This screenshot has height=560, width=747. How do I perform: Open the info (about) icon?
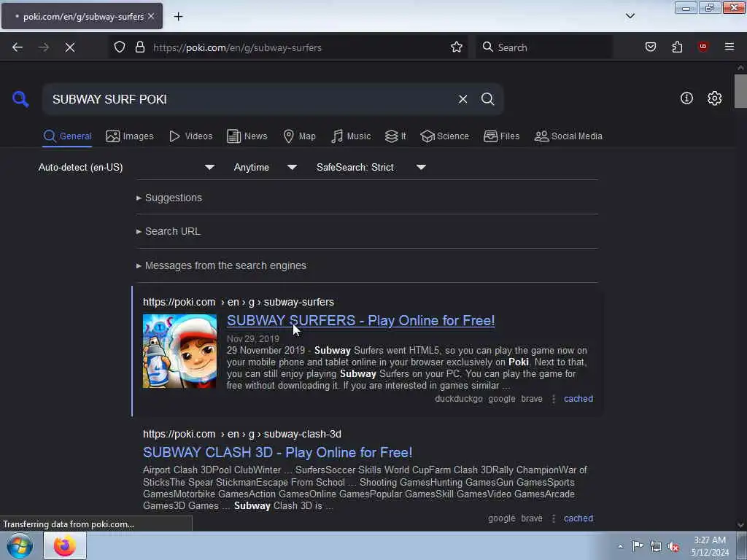[686, 98]
